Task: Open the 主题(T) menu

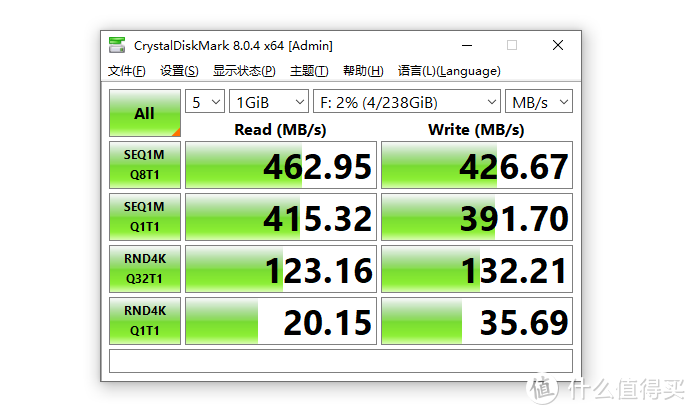Action: pos(309,71)
